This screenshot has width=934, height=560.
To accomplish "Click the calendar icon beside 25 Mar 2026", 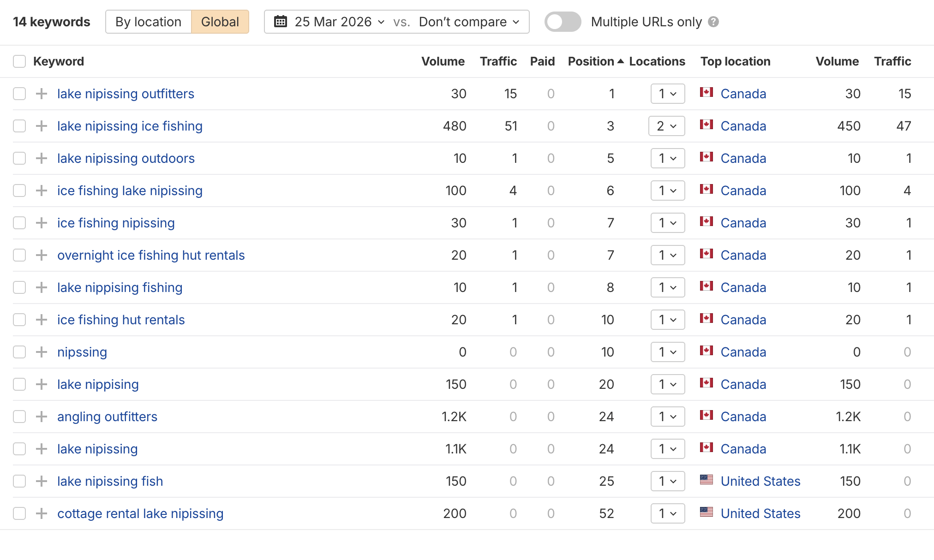I will (280, 21).
